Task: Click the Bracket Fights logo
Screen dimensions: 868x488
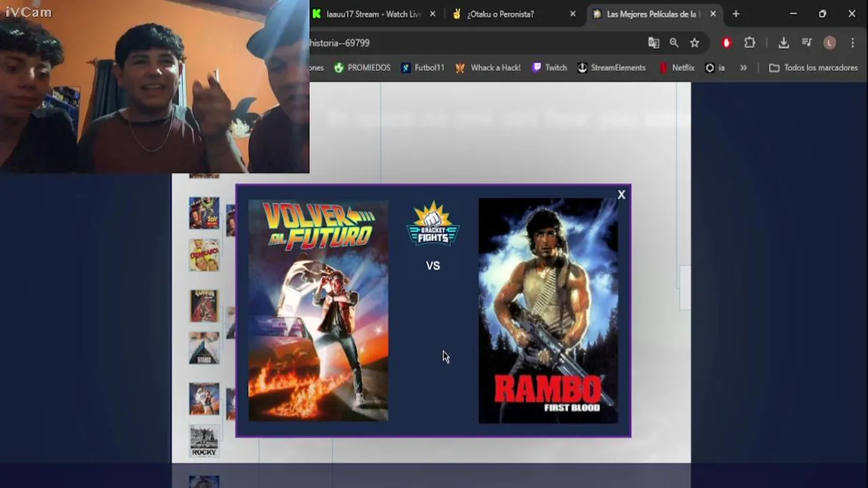Action: [x=433, y=224]
